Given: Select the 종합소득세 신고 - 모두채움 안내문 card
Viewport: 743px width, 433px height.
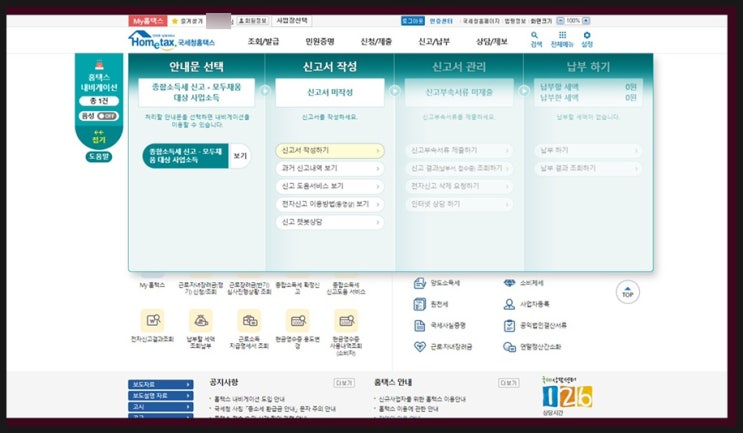Looking at the screenshot, I should pyautogui.click(x=185, y=156).
